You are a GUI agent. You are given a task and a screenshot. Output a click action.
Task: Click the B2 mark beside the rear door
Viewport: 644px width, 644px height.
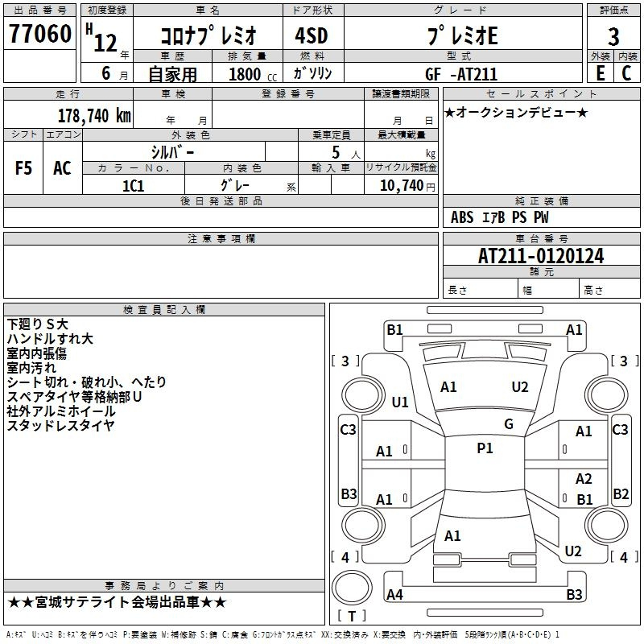(621, 493)
